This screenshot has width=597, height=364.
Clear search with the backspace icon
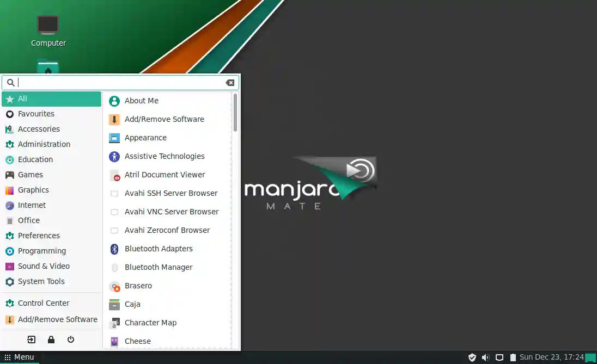[230, 83]
